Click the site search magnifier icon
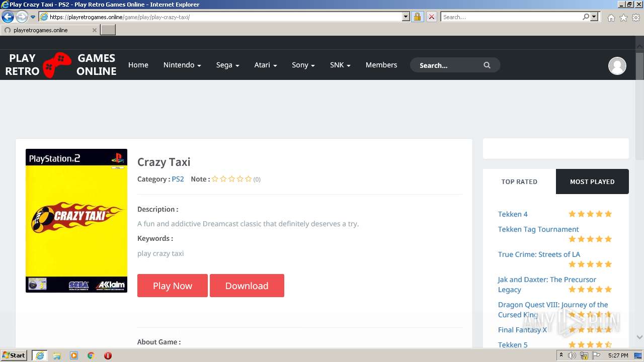This screenshot has height=362, width=644. [487, 65]
